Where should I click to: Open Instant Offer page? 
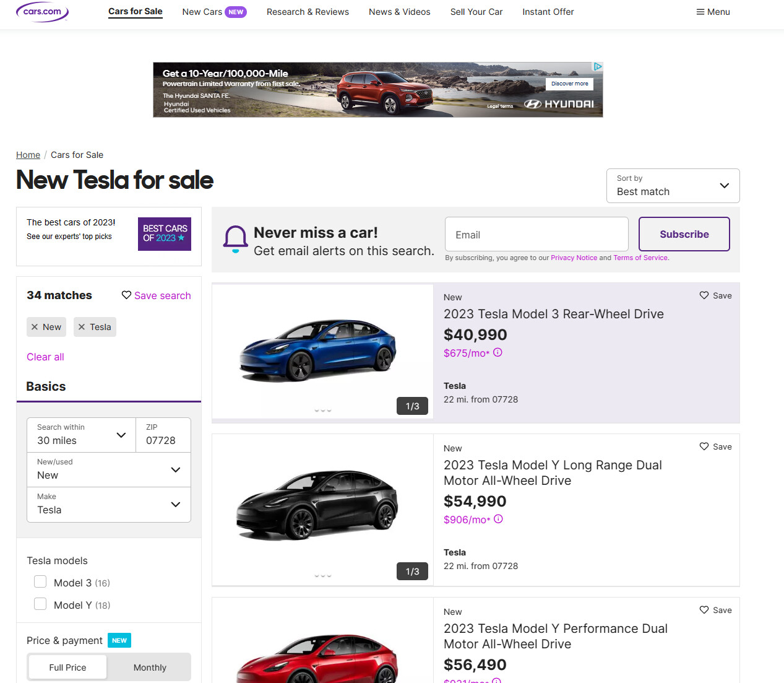548,12
